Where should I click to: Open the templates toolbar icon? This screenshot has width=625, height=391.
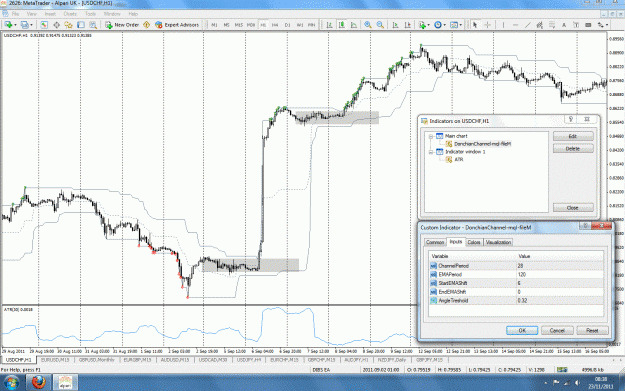[454, 25]
